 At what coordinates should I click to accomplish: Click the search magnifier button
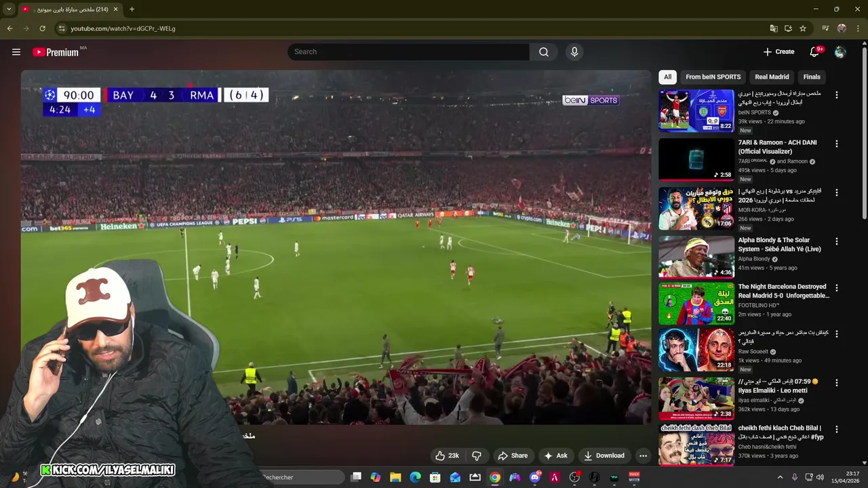(544, 52)
